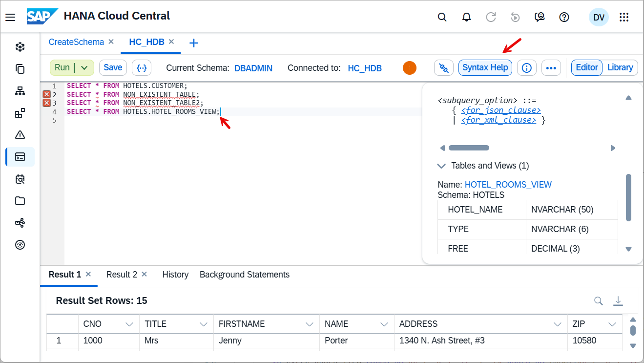Select the Result 1 tab
Screen dimensions: 644x363
tap(65, 275)
